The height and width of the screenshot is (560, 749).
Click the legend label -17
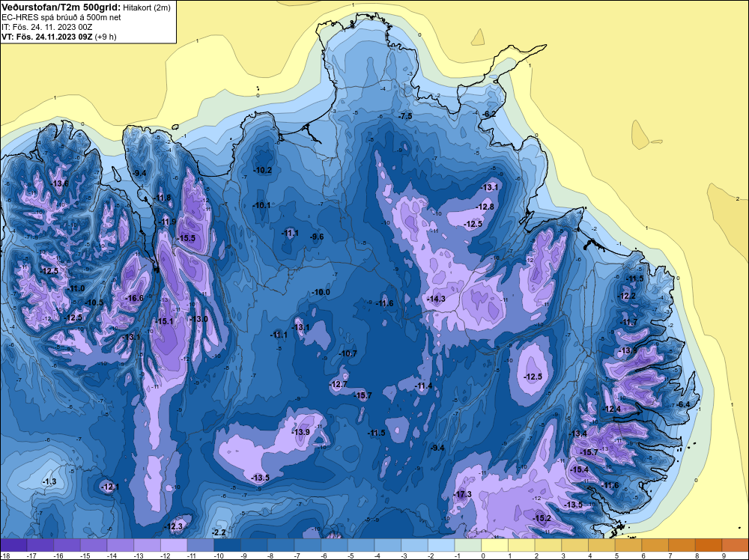[31, 556]
